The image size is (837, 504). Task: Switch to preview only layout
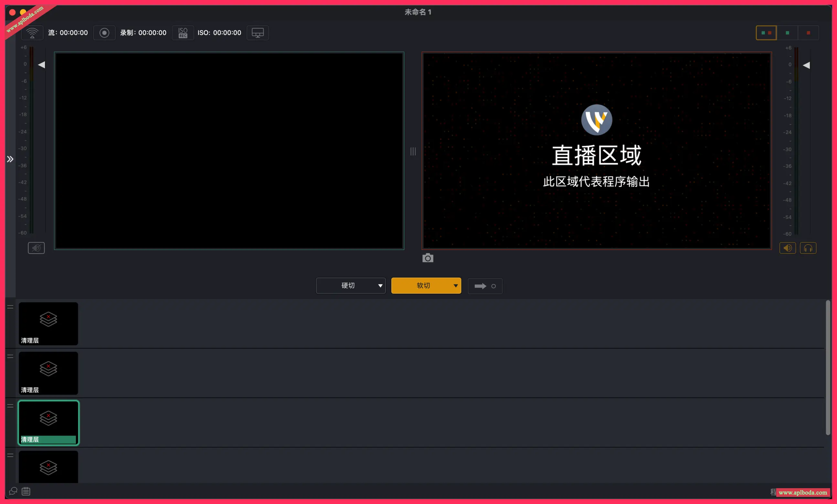click(787, 33)
